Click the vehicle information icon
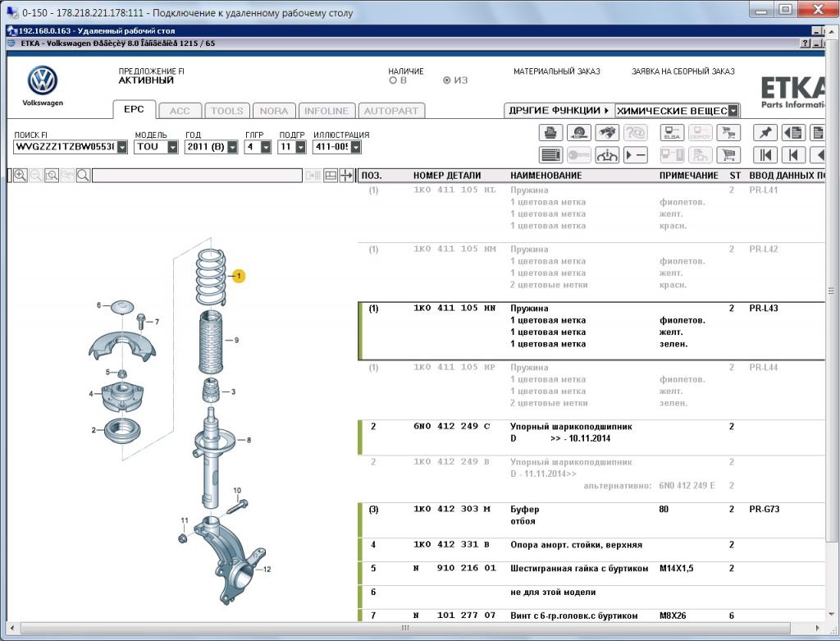840x641 pixels. (x=607, y=155)
